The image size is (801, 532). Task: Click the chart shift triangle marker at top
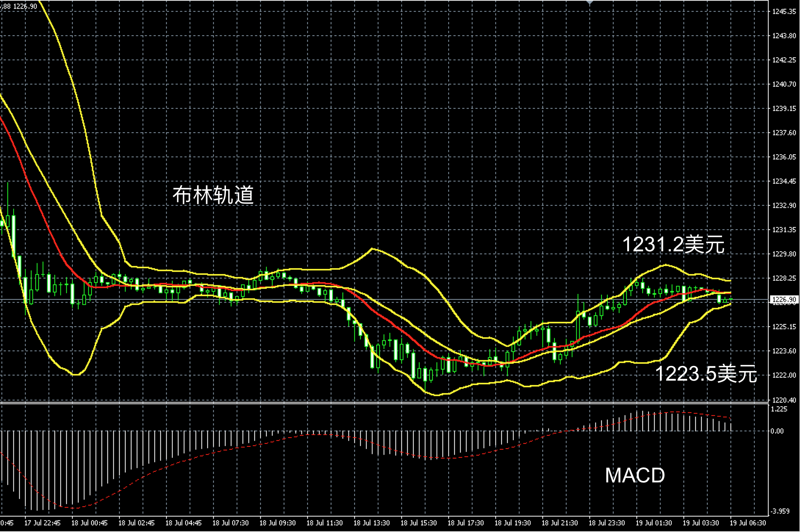coord(590,2)
